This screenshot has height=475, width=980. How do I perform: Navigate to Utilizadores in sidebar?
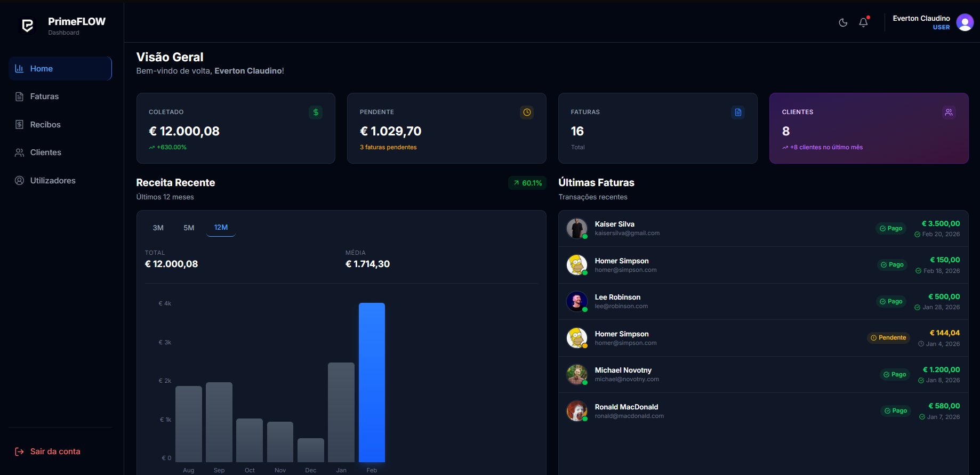[52, 181]
